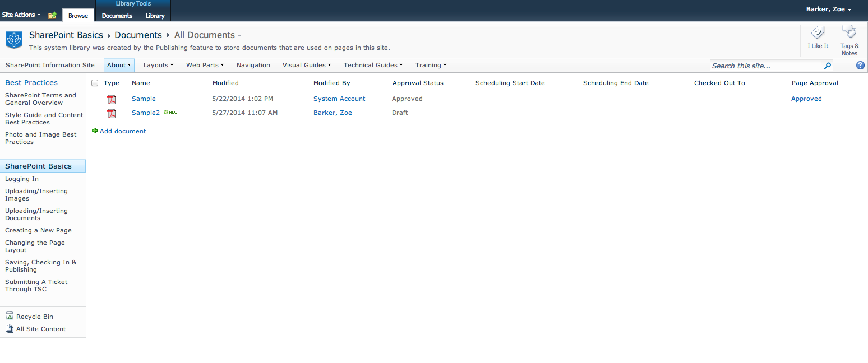The height and width of the screenshot is (363, 868).
Task: Click the 5/22/2014 1:02 PM date cell
Action: (x=243, y=99)
